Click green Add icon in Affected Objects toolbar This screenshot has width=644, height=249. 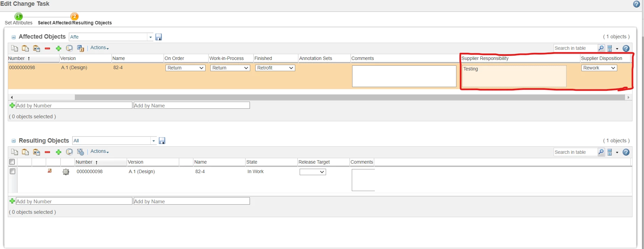pyautogui.click(x=59, y=48)
